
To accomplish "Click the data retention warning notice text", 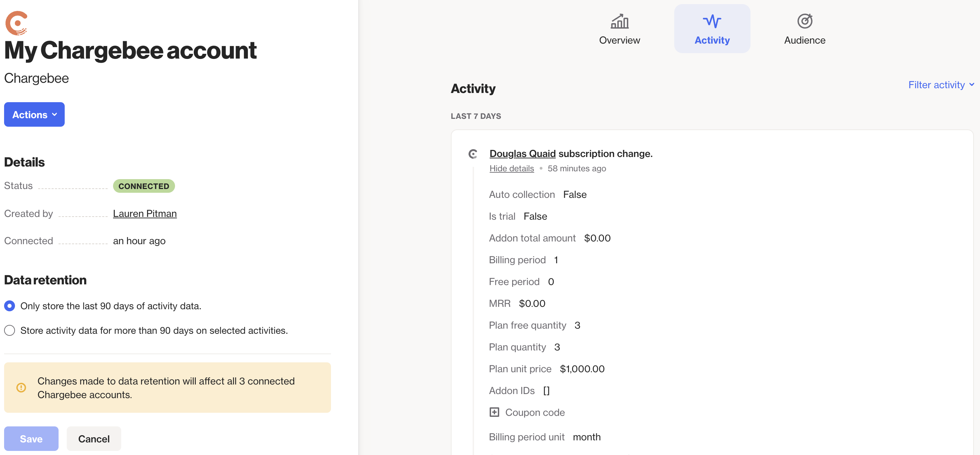I will (x=166, y=388).
